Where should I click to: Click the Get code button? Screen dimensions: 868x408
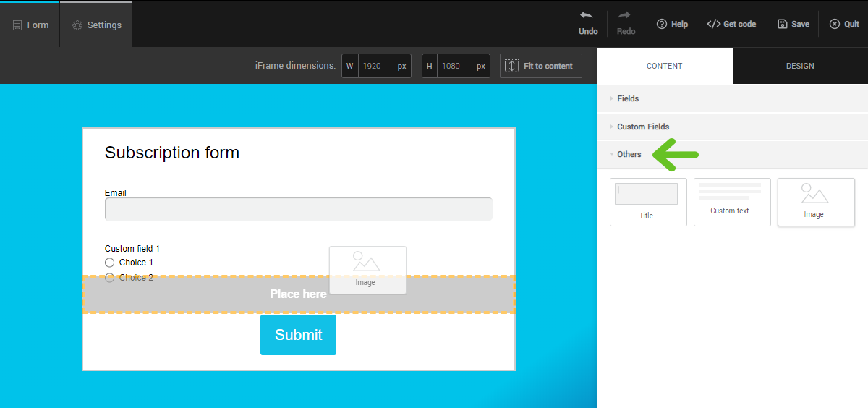point(731,24)
